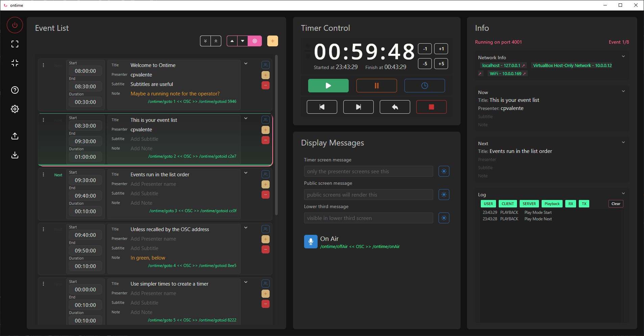Image resolution: width=644 pixels, height=336 pixels.
Task: Toggle Playback log filter
Action: [x=552, y=204]
